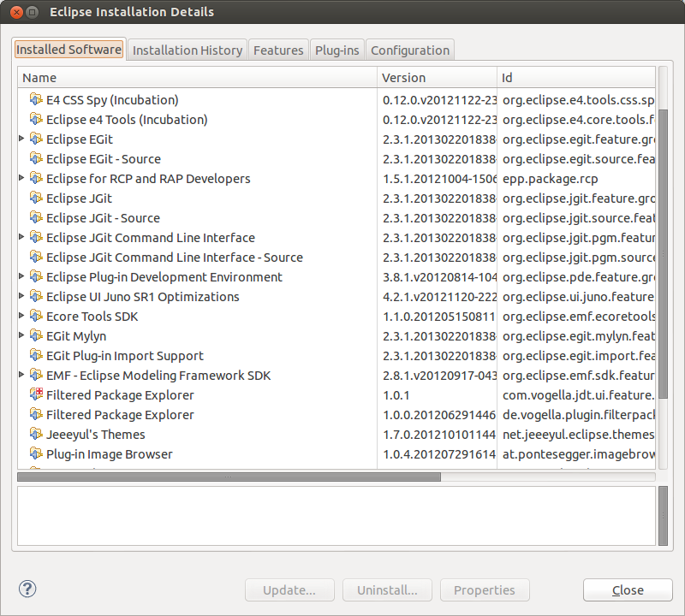
Task: Open the help question mark icon
Action: coord(27,589)
